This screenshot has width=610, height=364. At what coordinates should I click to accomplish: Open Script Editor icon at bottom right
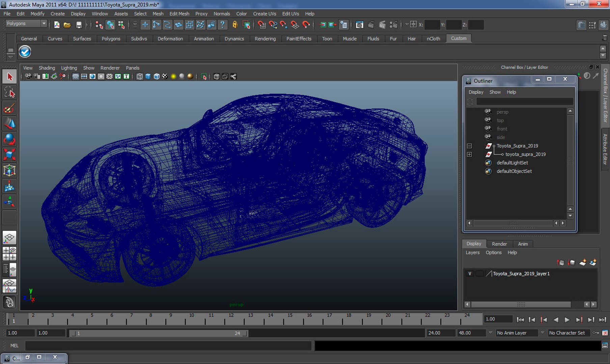(605, 345)
